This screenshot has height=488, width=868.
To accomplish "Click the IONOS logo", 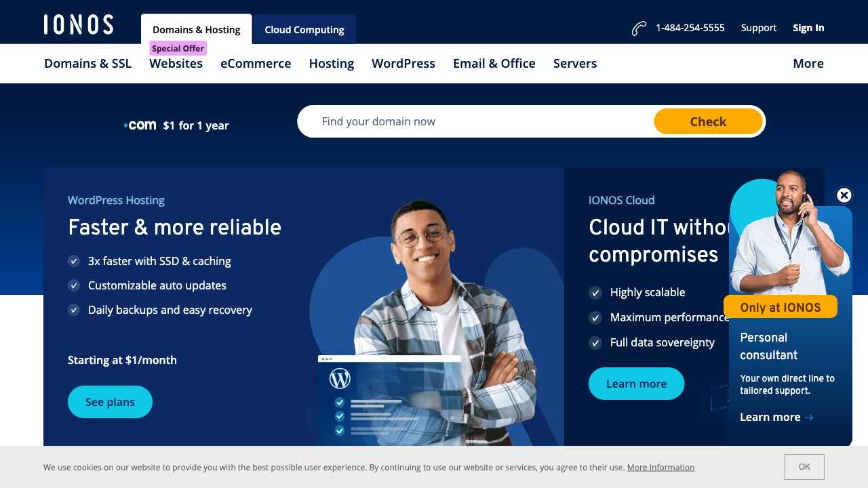I will point(79,24).
